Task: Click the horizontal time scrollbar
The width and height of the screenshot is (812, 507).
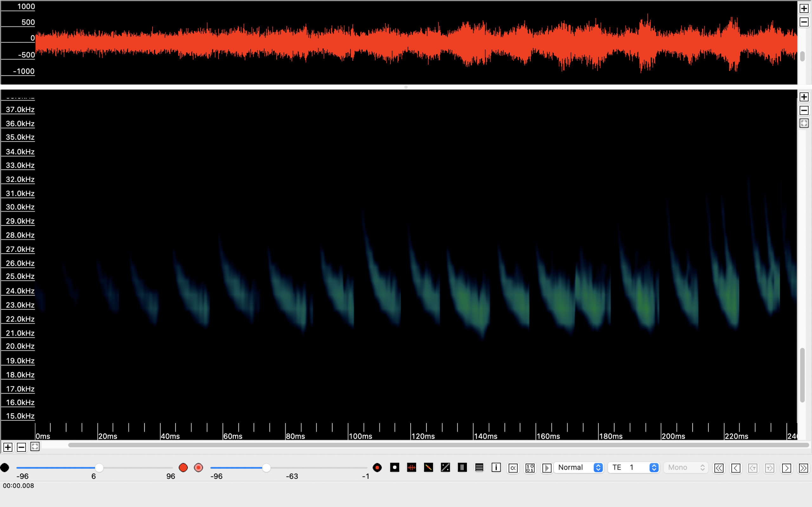Action: point(436,445)
